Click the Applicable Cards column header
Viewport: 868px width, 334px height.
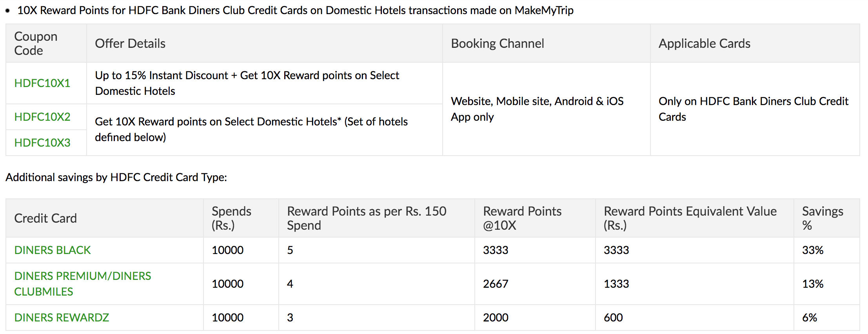[705, 44]
